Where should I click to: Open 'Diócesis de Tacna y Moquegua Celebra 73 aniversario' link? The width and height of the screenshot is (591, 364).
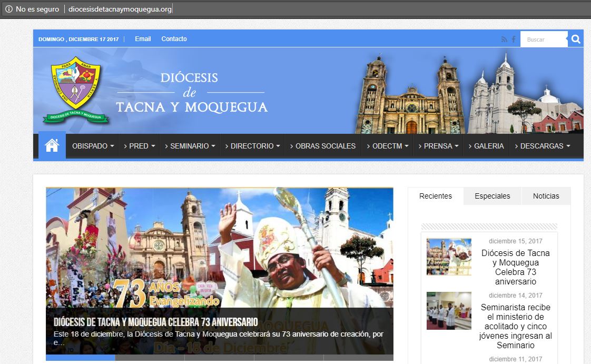(516, 267)
